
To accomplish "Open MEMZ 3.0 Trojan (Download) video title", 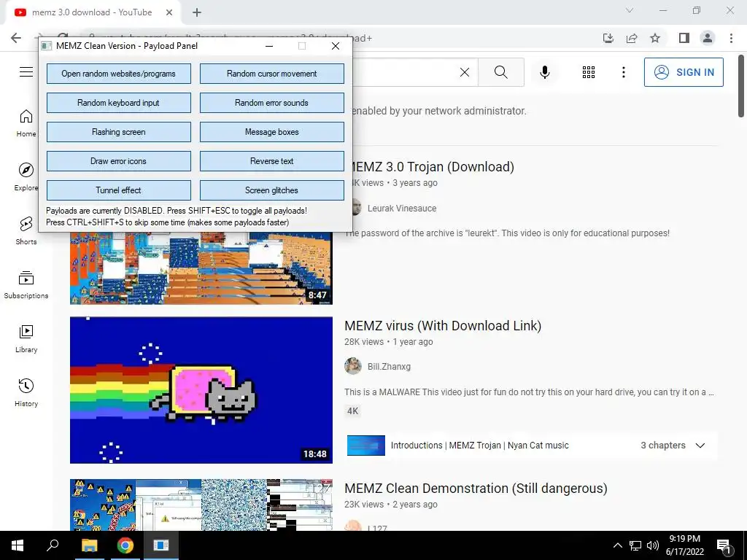I will coord(433,167).
